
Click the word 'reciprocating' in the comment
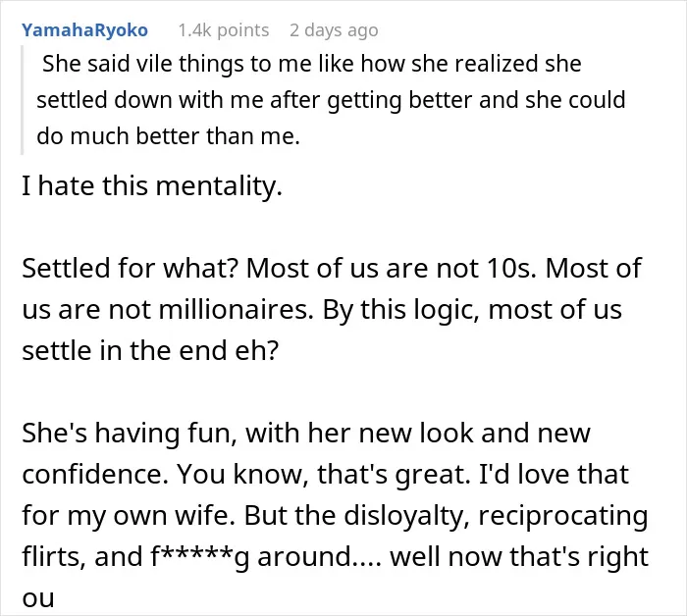click(563, 515)
